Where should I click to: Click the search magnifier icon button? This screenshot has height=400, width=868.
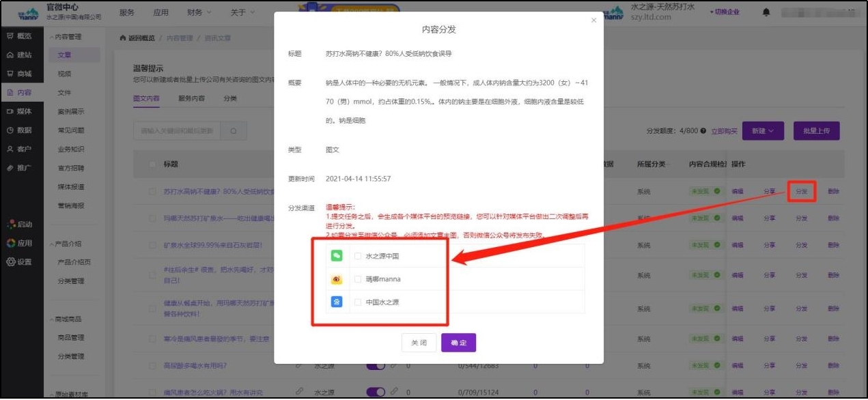tap(234, 131)
